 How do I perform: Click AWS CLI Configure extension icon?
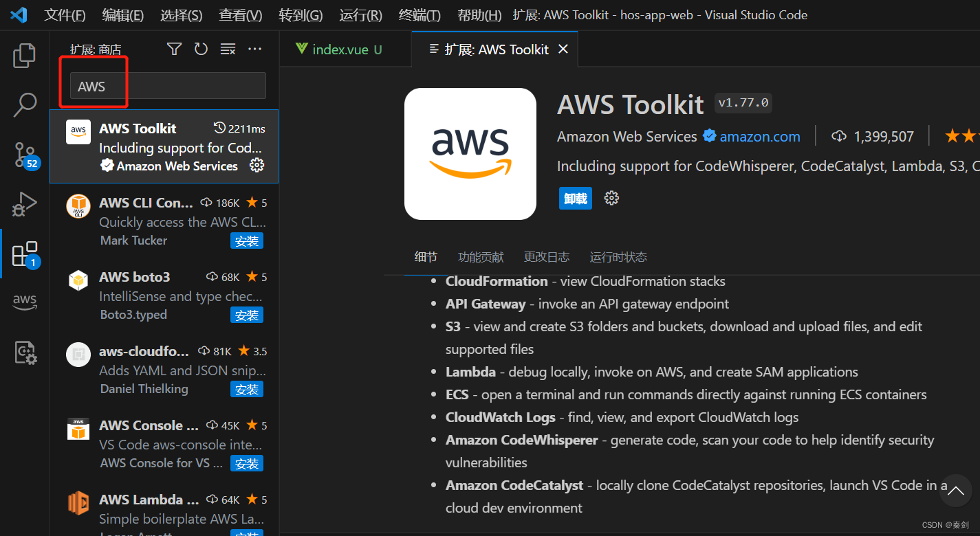point(78,206)
